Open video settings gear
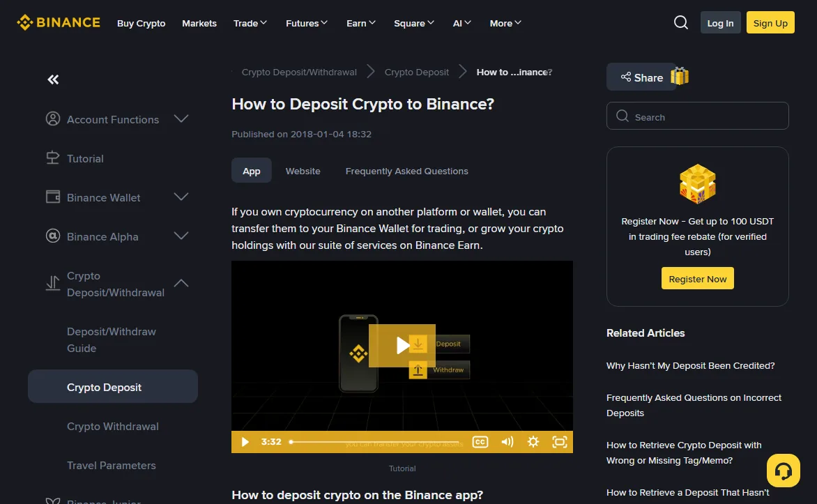The height and width of the screenshot is (504, 817). click(x=533, y=442)
